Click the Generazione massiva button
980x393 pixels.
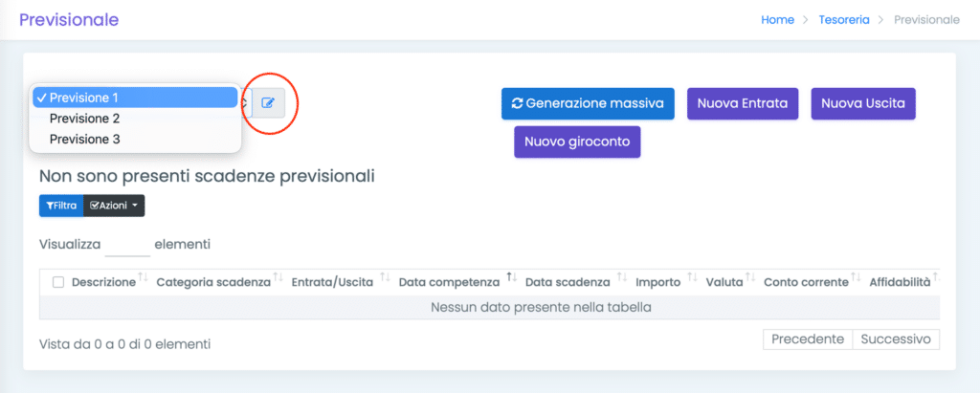coord(588,103)
